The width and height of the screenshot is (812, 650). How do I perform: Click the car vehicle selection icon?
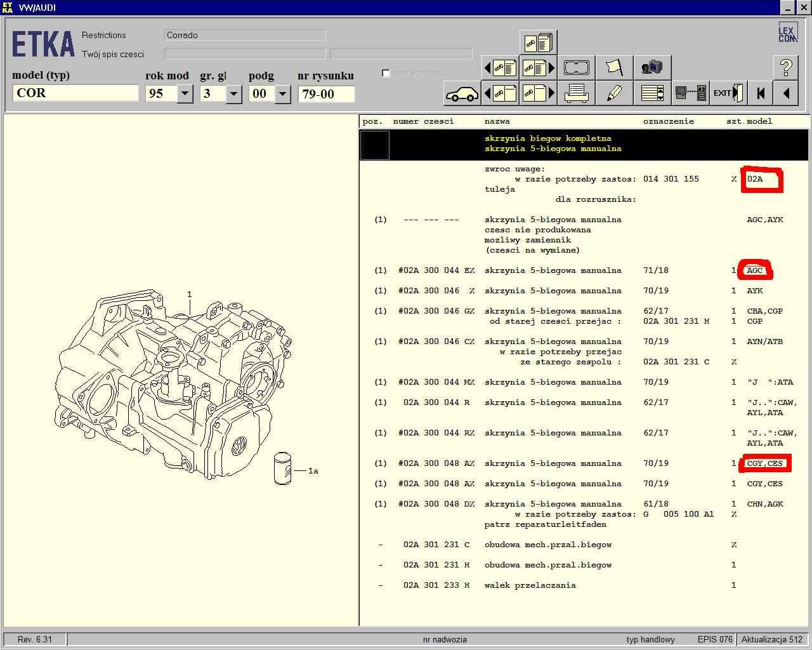[x=462, y=93]
